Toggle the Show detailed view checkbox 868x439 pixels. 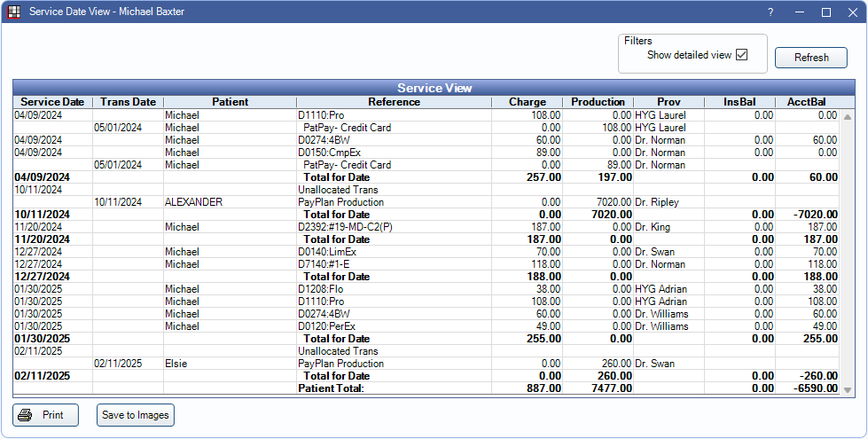coord(742,55)
